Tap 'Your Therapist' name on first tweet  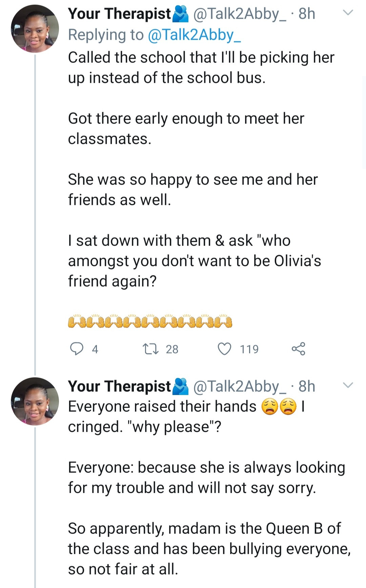(119, 14)
